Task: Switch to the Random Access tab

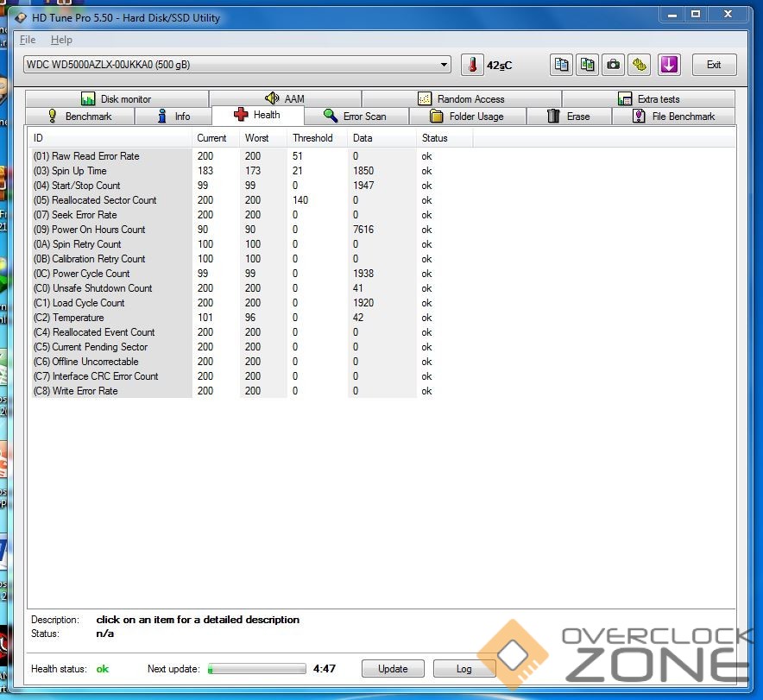Action: (461, 98)
